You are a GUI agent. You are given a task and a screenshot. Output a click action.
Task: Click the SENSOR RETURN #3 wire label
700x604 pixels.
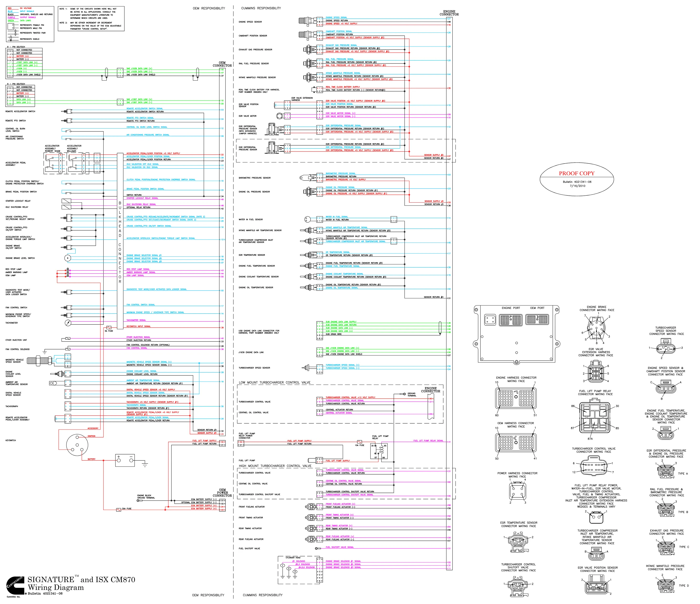click(434, 297)
